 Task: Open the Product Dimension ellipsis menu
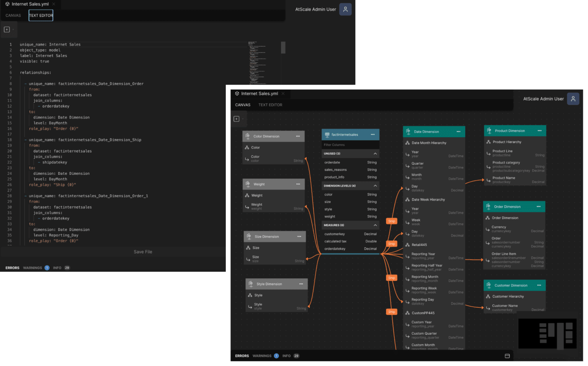tap(540, 131)
